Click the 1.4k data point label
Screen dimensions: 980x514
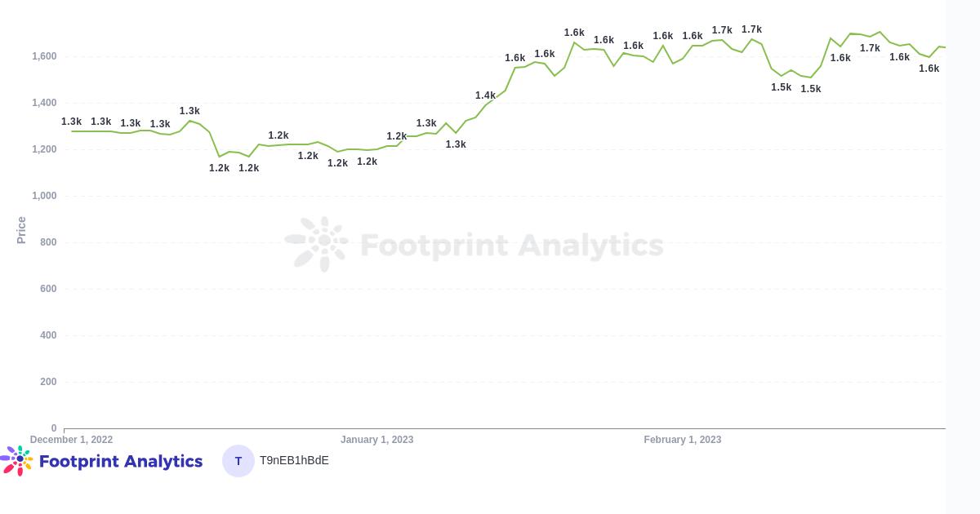point(486,95)
